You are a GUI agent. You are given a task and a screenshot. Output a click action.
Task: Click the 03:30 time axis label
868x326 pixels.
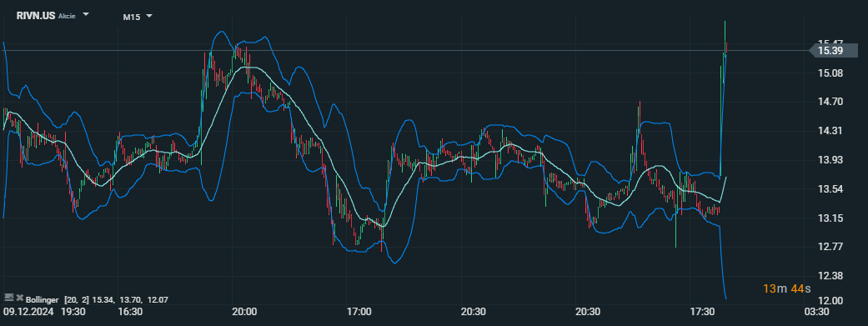point(816,312)
